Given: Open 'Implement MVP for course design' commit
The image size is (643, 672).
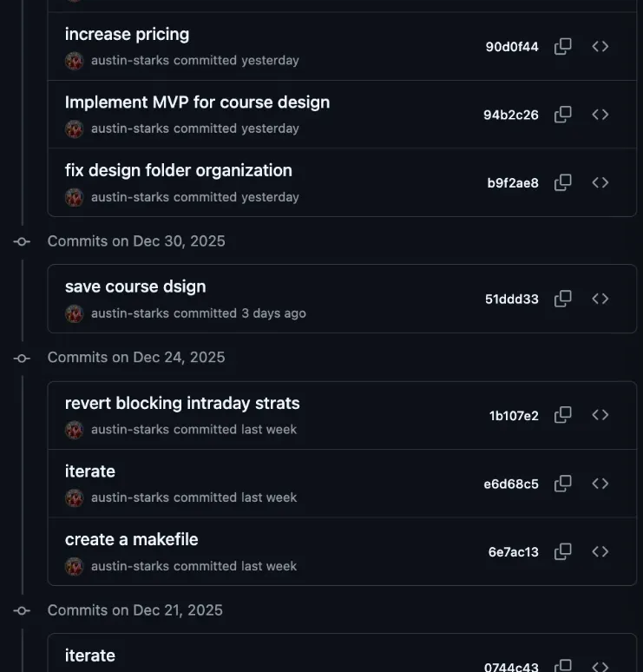Looking at the screenshot, I should click(x=197, y=102).
